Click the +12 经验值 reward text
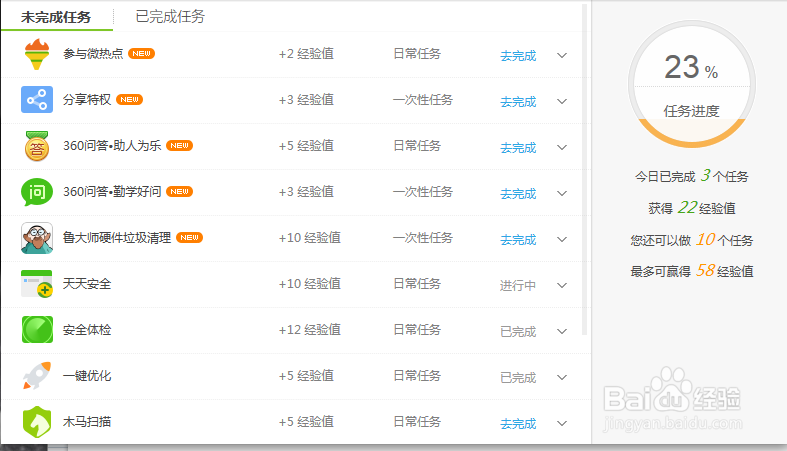Screen dimensions: 787x451 (x=310, y=330)
